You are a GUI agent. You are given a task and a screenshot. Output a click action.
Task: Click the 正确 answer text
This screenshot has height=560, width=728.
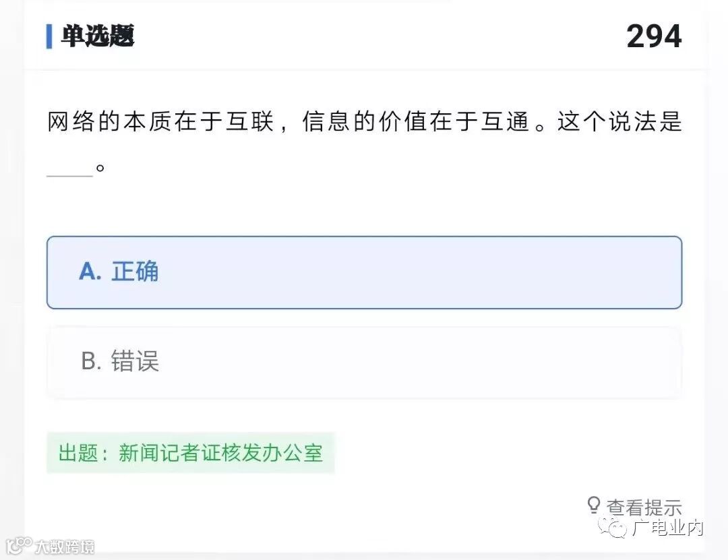(x=135, y=272)
